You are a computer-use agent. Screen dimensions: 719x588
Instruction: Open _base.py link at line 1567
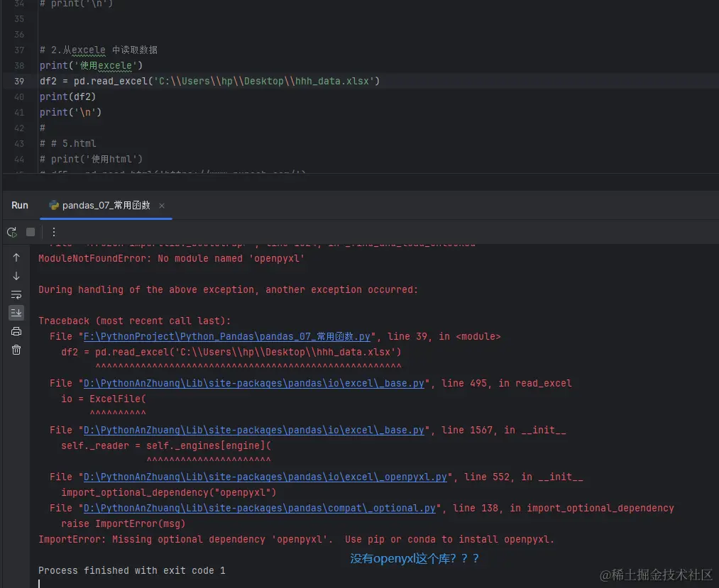click(x=254, y=430)
